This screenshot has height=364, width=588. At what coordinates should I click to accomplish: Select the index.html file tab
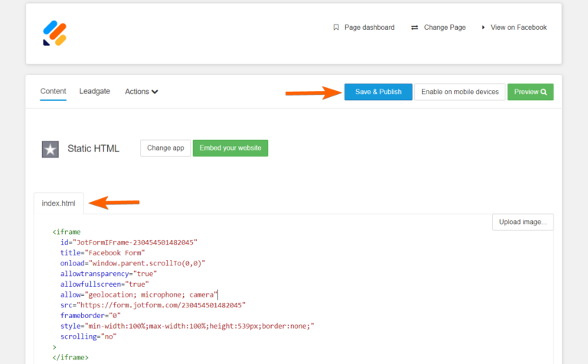click(x=59, y=203)
